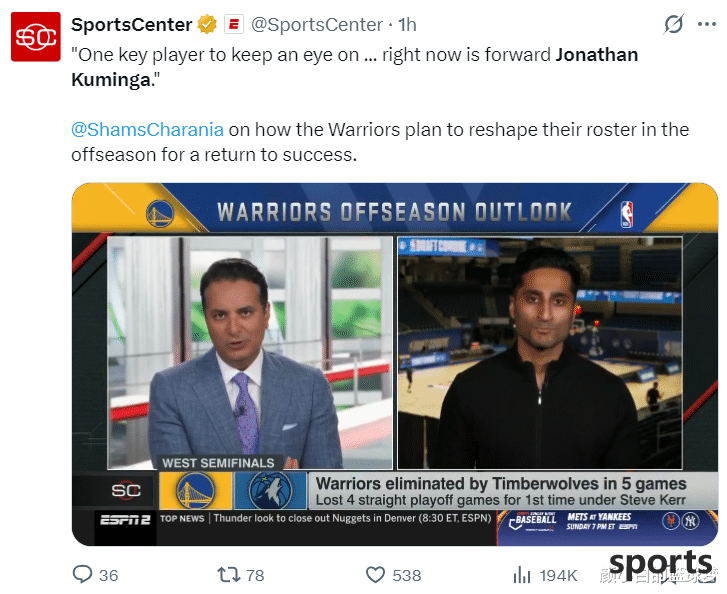Play the Warriors Offseason Outlook video

point(395,364)
